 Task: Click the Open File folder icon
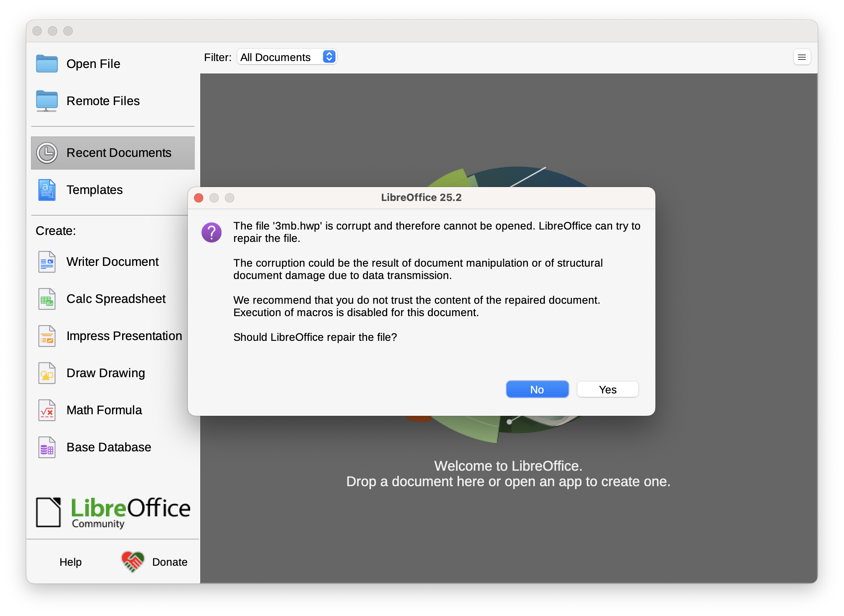47,64
